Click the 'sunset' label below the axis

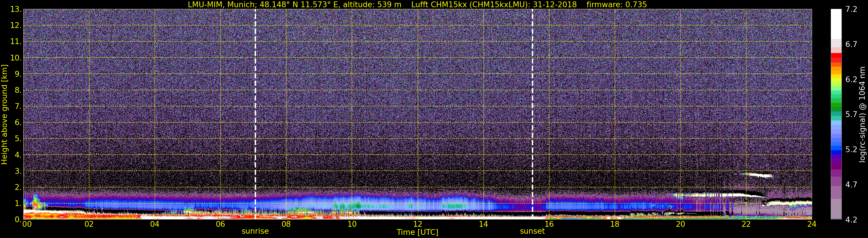click(x=532, y=231)
